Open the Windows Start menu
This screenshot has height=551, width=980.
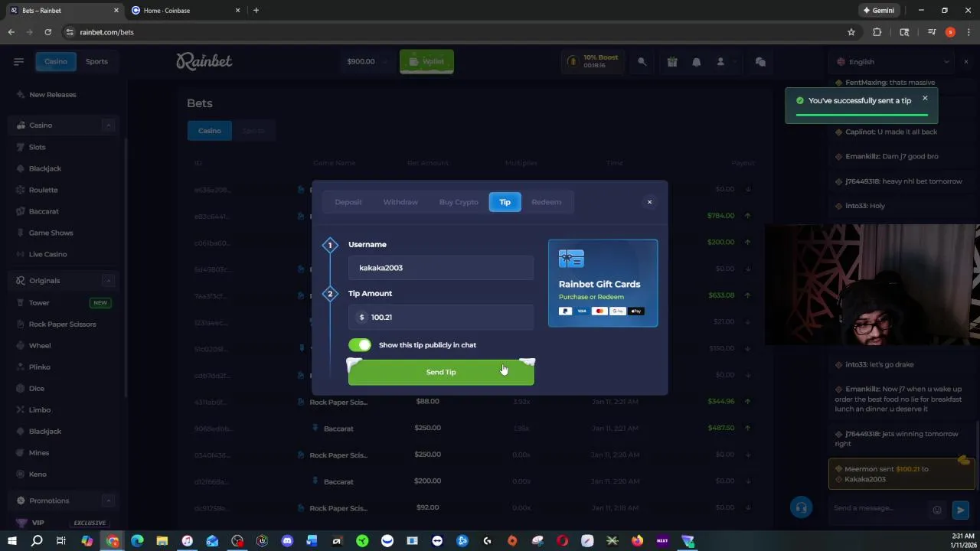[12, 541]
